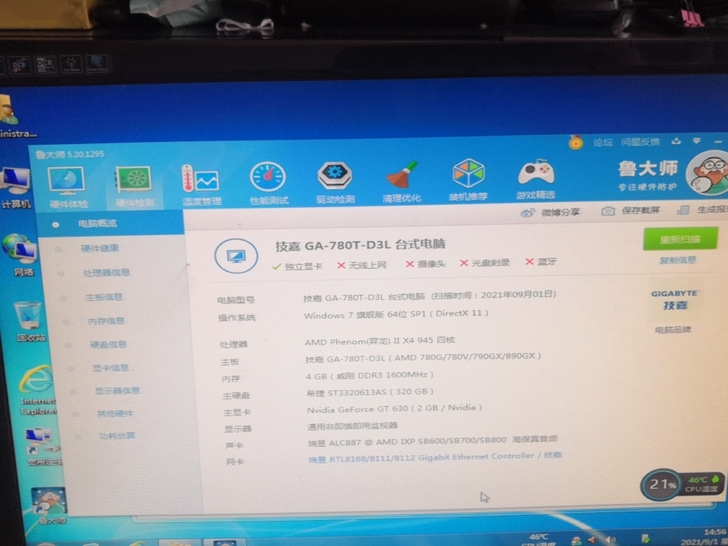Open 清理优化 cleanup broom icon
Screen dimensions: 728x546
point(402,181)
